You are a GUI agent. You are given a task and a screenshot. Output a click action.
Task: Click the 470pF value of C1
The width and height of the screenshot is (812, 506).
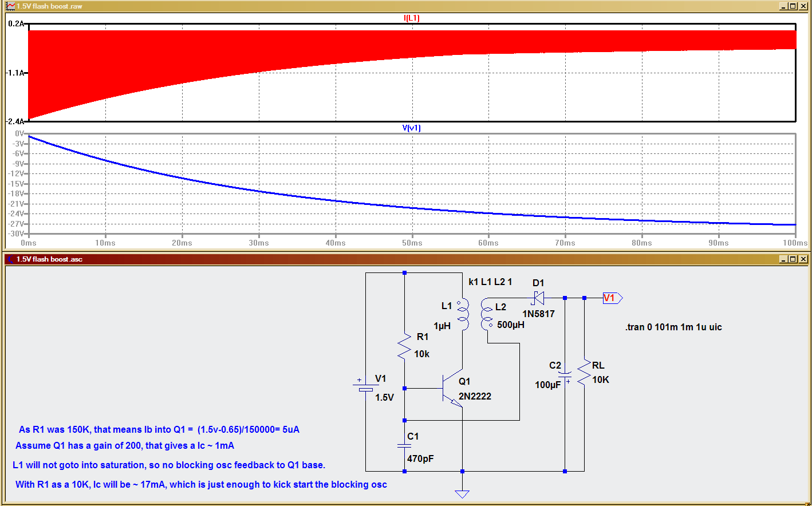point(420,458)
